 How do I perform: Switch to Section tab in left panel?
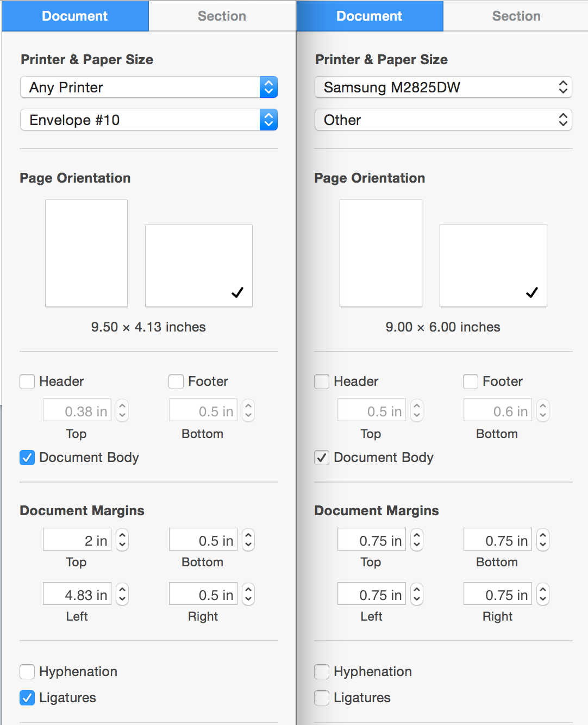pos(222,16)
